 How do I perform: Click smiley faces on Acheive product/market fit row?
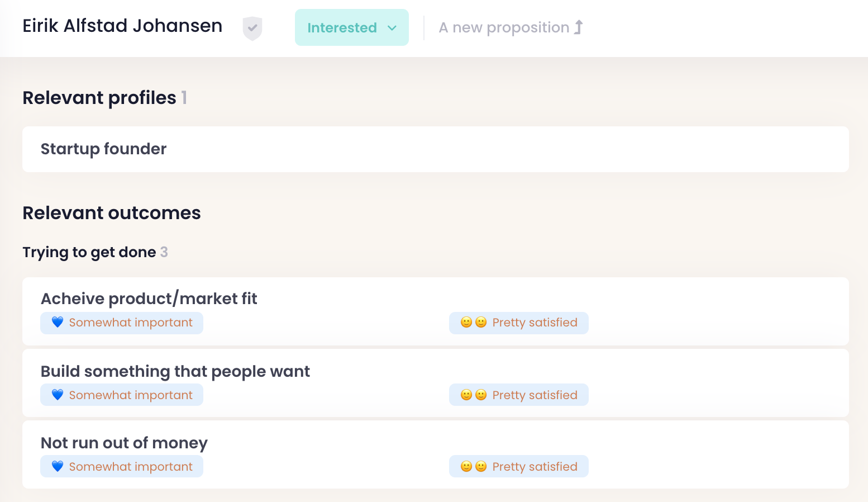[474, 323]
